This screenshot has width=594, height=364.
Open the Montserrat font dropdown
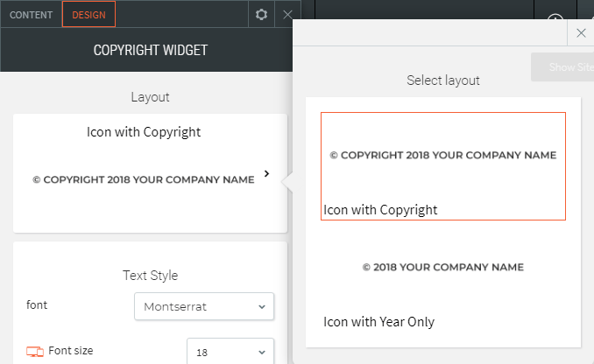pyautogui.click(x=204, y=306)
